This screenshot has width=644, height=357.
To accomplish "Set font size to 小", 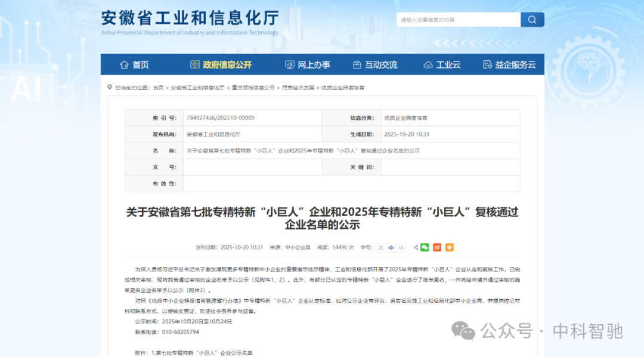I will pos(401,247).
